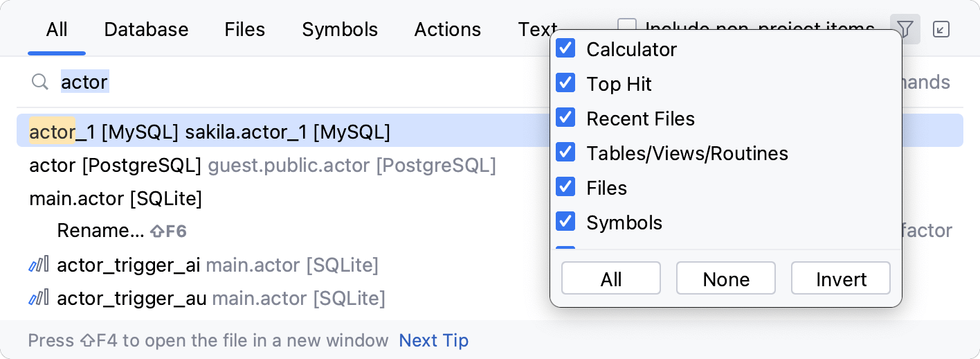
Task: Click the search field containing actor
Action: 277,82
